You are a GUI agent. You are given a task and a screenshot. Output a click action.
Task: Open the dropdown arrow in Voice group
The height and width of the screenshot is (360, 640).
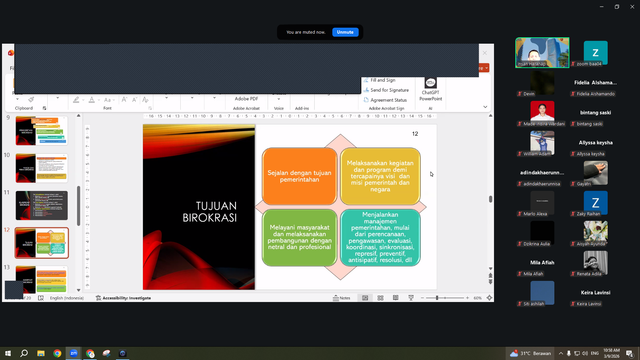point(279,99)
